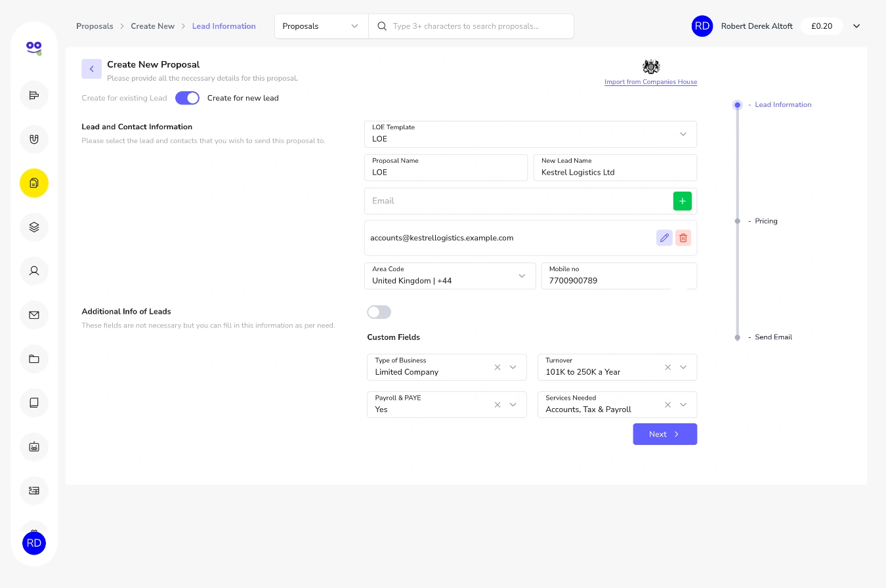Screen dimensions: 886x588
Task: Open the envelope mail icon in sidebar
Action: coord(34,315)
